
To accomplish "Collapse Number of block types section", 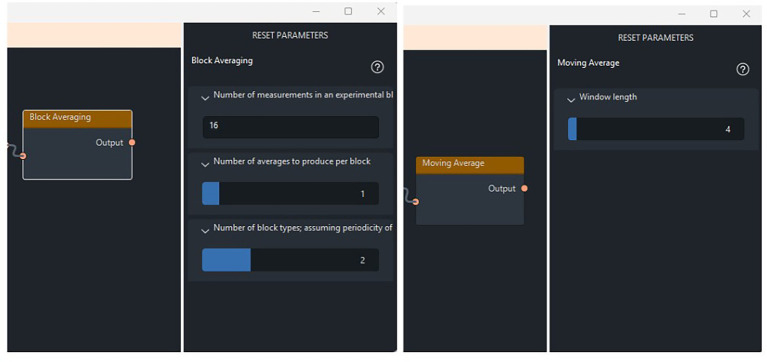I will [x=205, y=230].
